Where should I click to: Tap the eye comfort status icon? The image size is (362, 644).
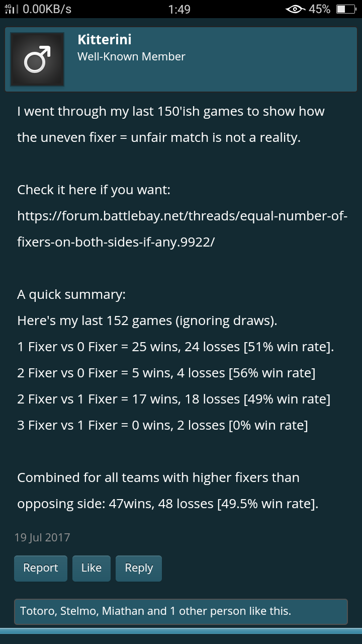pyautogui.click(x=295, y=9)
